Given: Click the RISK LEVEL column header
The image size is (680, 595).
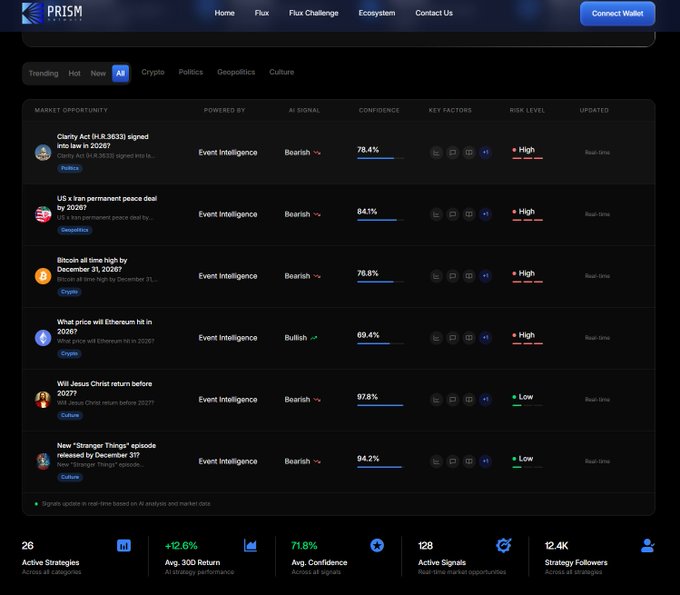Looking at the screenshot, I should (527, 110).
